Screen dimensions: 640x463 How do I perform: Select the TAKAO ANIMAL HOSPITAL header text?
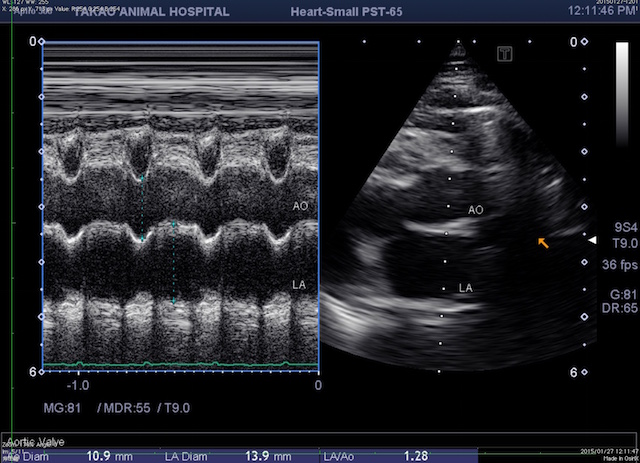[x=151, y=12]
